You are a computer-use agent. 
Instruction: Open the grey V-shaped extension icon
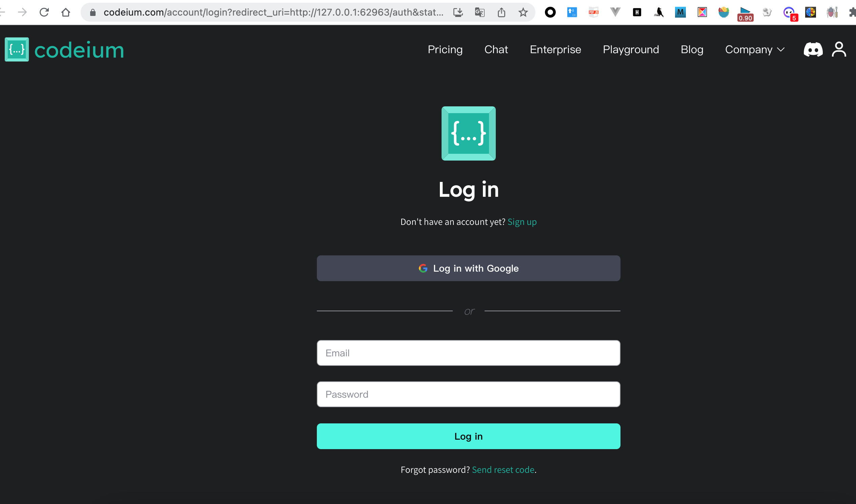(615, 13)
